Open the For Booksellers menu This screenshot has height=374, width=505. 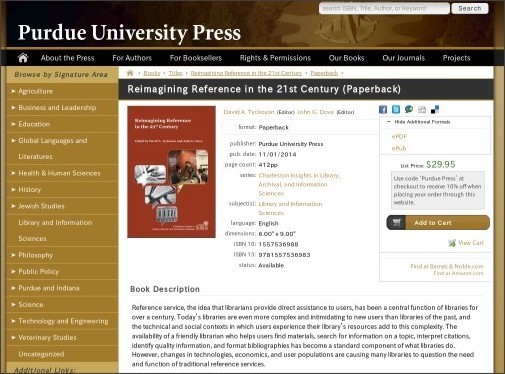coord(196,58)
